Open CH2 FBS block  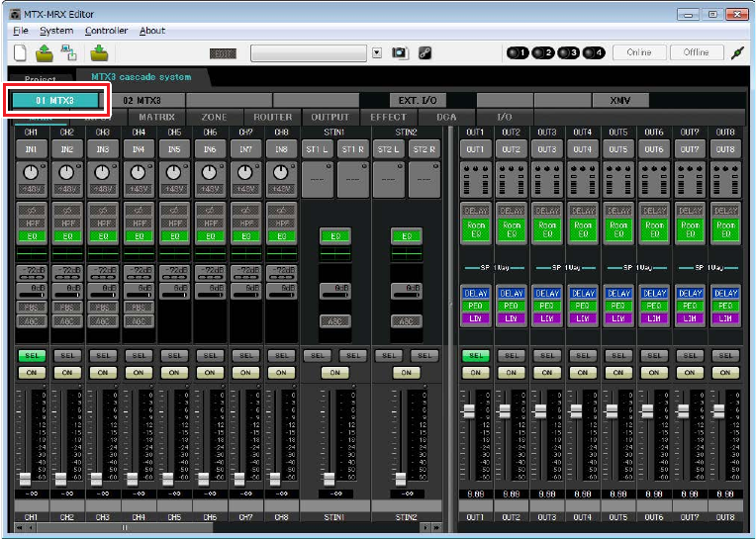point(67,307)
